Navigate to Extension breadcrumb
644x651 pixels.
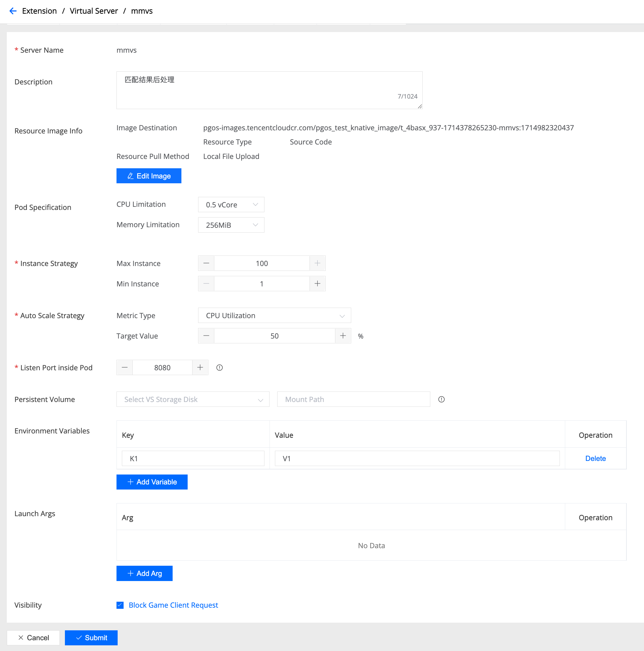(39, 11)
